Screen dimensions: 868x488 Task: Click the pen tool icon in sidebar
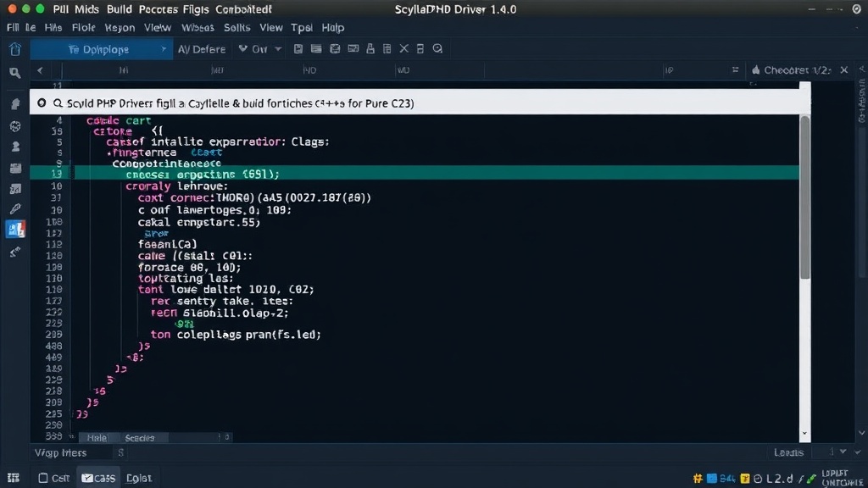coord(15,208)
